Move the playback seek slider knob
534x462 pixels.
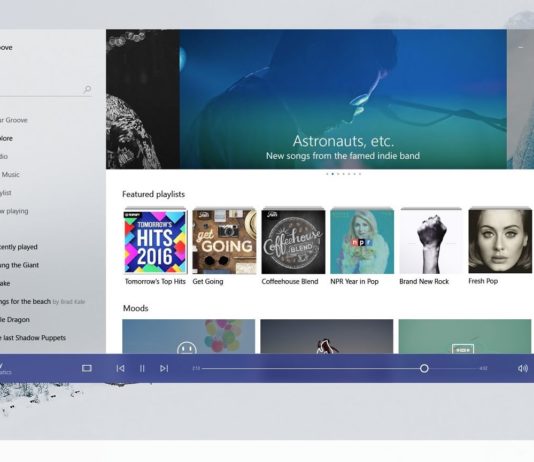pos(424,368)
